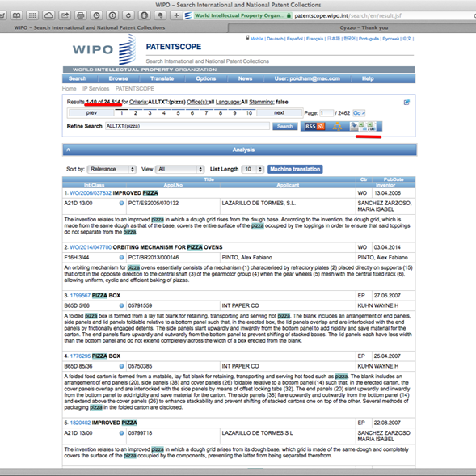Image resolution: width=476 pixels, height=476 pixels.
Task: Open patent WO/2006/037832 link
Action: pyautogui.click(x=91, y=193)
